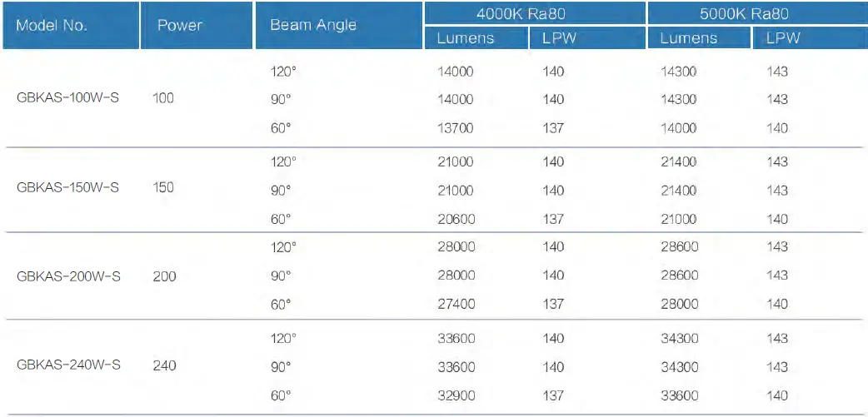Select the 20600 lumens value
This screenshot has width=868, height=417.
pos(456,219)
